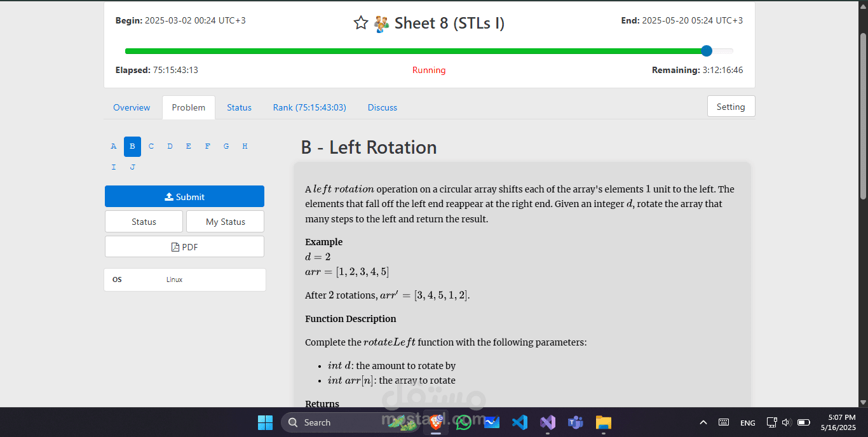Open problem C from the problem list
The image size is (868, 437).
151,146
